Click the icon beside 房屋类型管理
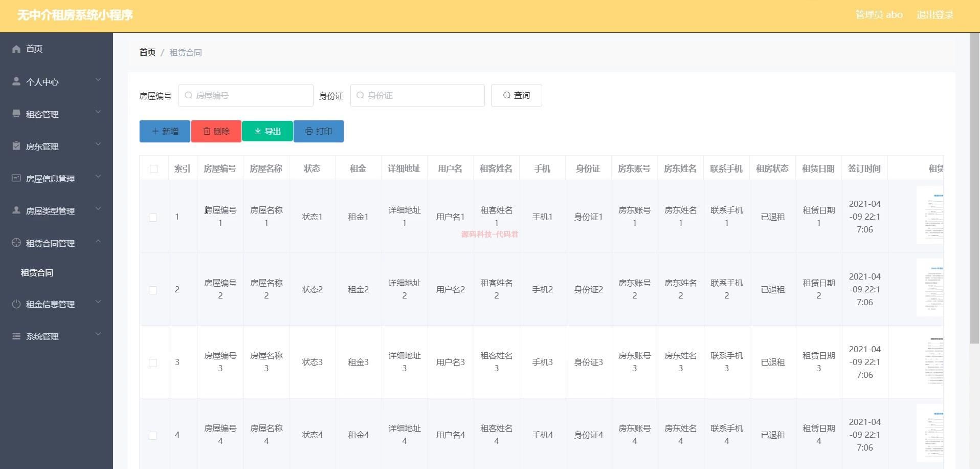980x469 pixels. pyautogui.click(x=16, y=210)
